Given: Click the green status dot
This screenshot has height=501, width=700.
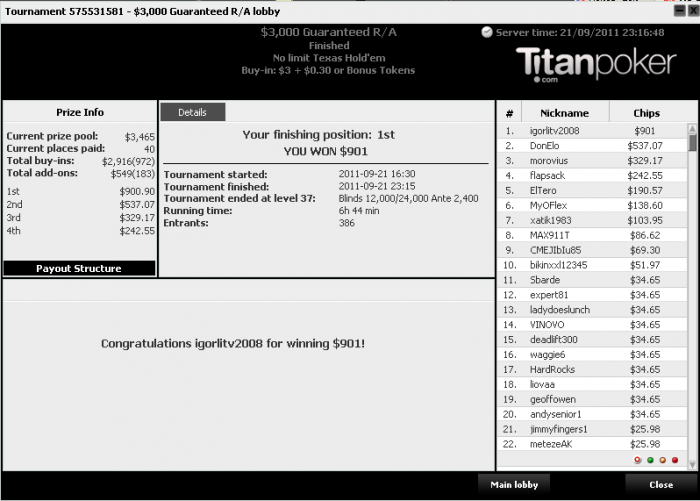Looking at the screenshot, I should point(650,460).
